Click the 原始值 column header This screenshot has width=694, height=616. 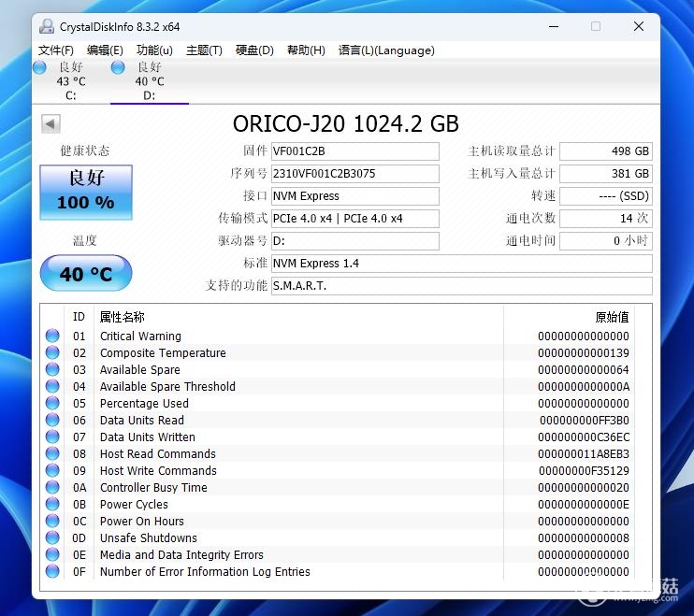pos(612,317)
